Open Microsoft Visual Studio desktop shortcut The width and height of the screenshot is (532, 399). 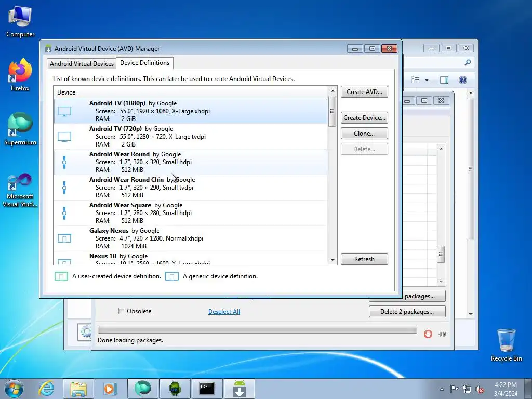[x=20, y=190]
